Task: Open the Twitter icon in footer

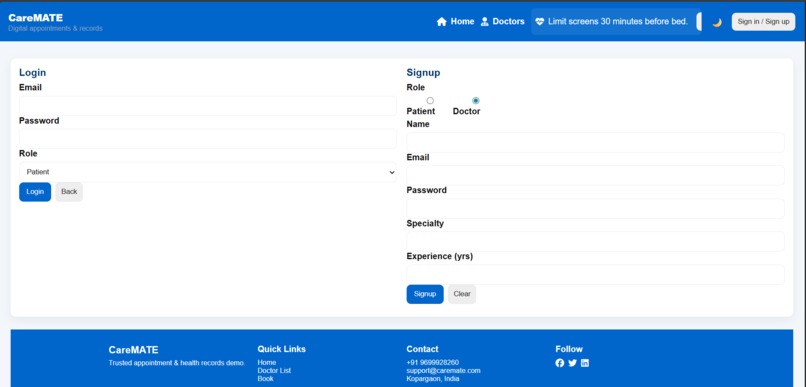Action: pyautogui.click(x=572, y=363)
